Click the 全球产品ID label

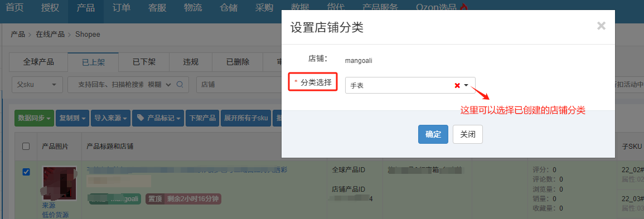348,170
